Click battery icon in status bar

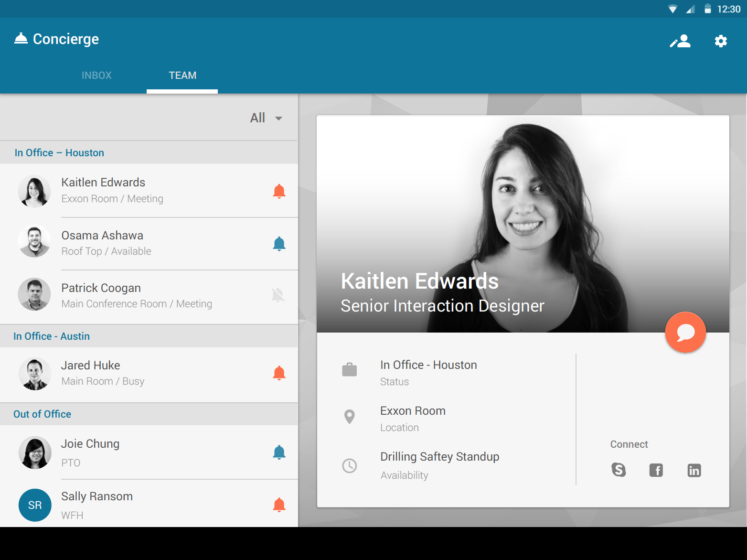pyautogui.click(x=708, y=9)
